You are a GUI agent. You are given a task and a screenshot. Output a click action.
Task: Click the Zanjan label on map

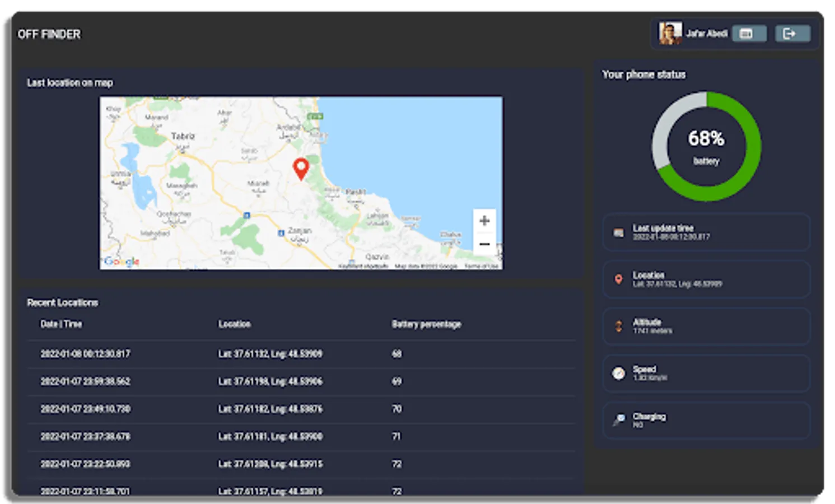[x=300, y=231]
